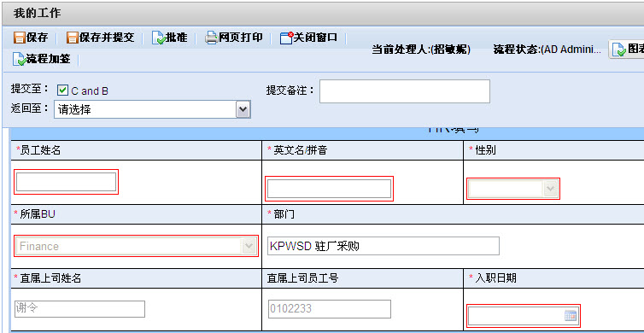This screenshot has height=333, width=644.
Task: Focus the 提交备注 text field
Action: 405,91
